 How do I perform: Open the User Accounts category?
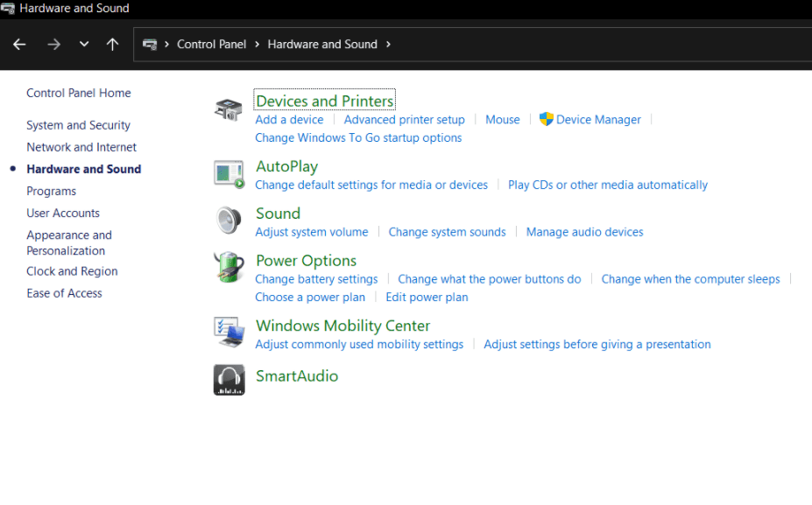coord(63,214)
